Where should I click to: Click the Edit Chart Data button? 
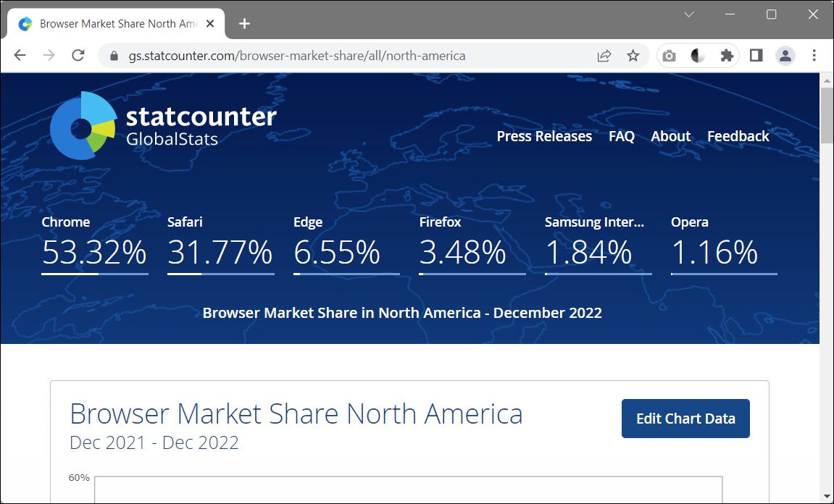point(685,418)
